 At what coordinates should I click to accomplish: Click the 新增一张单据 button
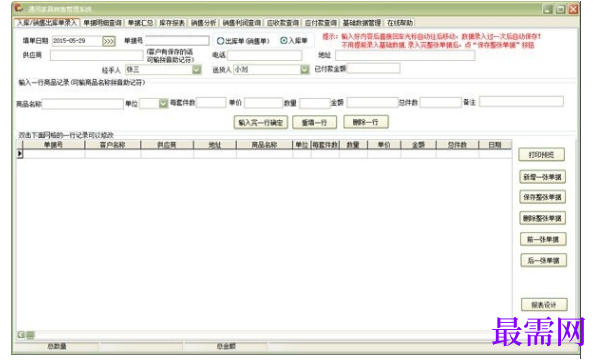tap(542, 177)
